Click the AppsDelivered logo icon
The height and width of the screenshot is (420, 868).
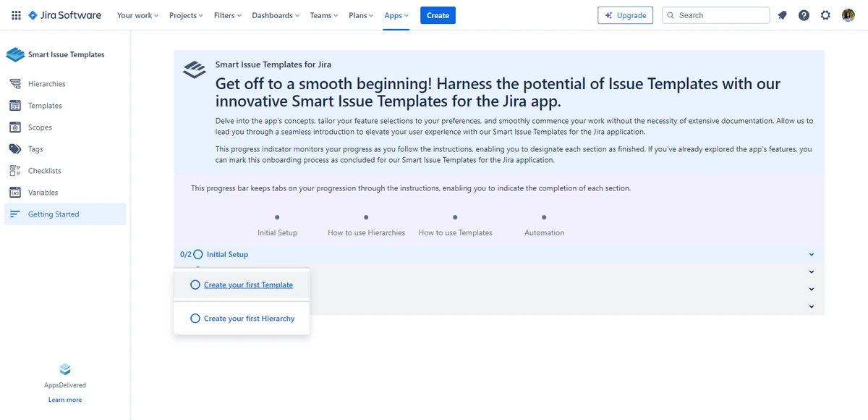pos(65,369)
